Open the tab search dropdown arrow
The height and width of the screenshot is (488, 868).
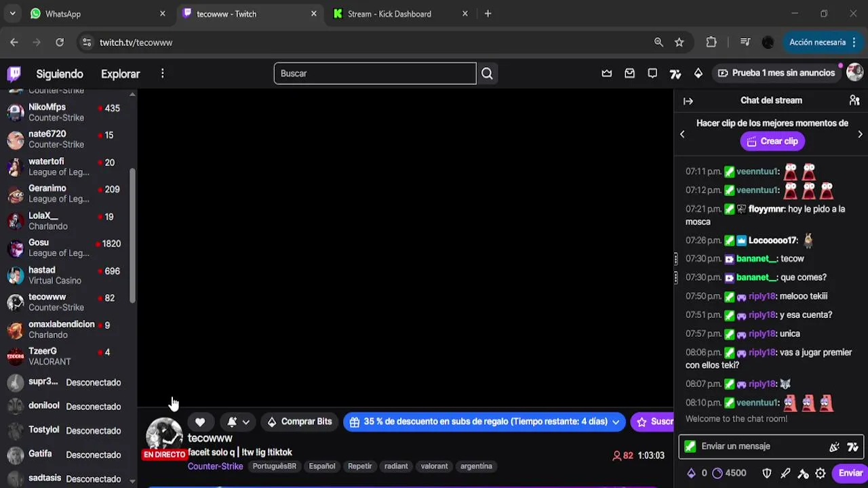(x=12, y=14)
